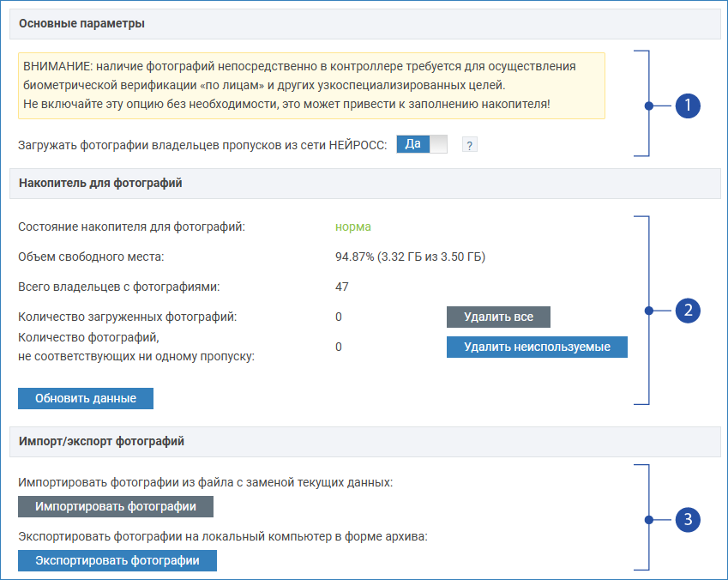Click the green "норма" storage status
The image size is (728, 580).
[x=352, y=227]
